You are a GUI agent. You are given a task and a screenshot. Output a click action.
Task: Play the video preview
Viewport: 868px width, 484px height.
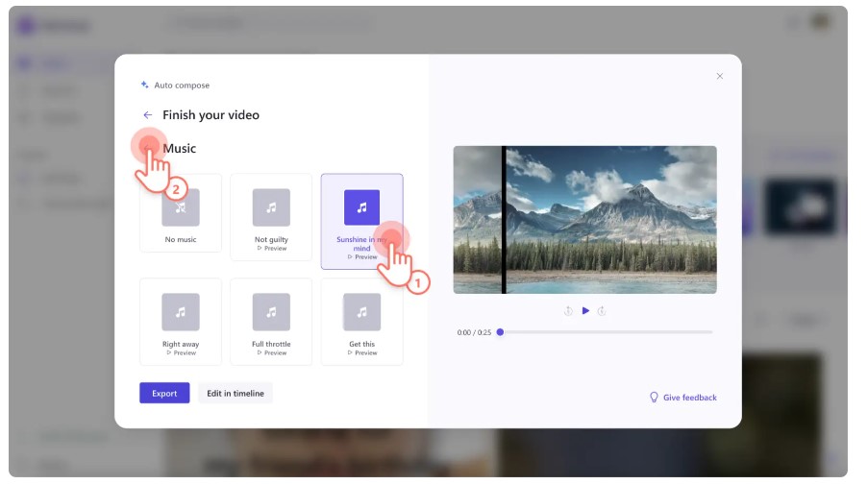click(x=585, y=311)
